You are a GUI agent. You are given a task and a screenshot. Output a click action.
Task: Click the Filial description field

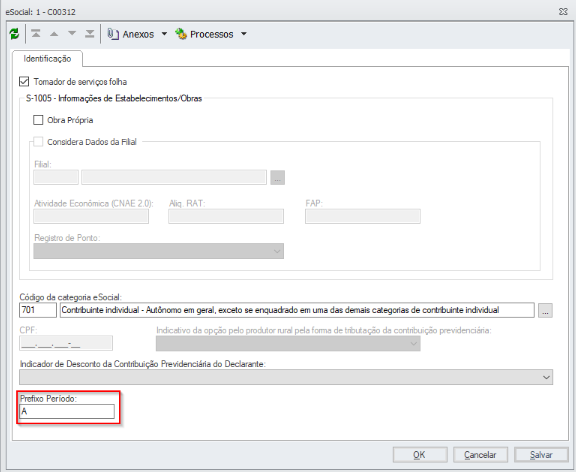pyautogui.click(x=174, y=177)
